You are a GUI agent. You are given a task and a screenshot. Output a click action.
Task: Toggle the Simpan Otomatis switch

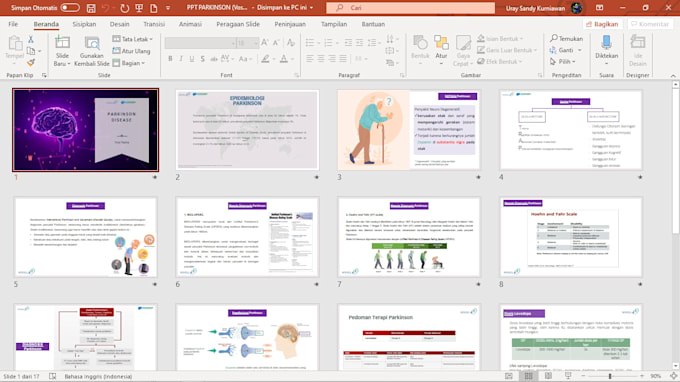(70, 8)
